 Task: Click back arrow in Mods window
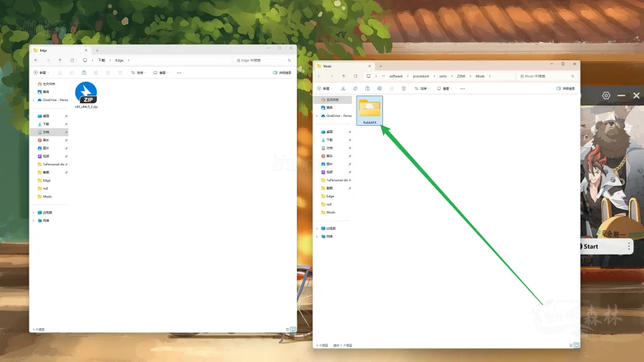coord(319,76)
